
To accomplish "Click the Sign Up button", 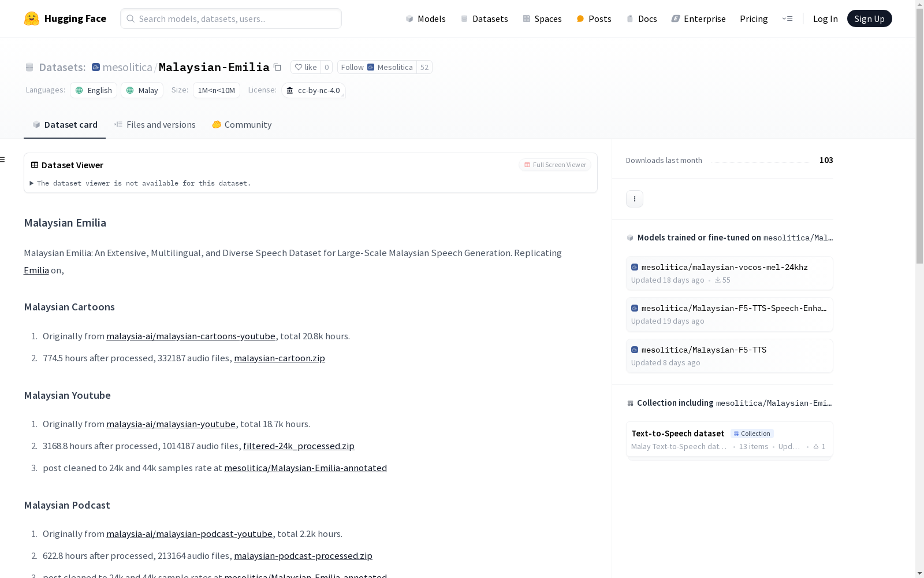I will (x=869, y=18).
